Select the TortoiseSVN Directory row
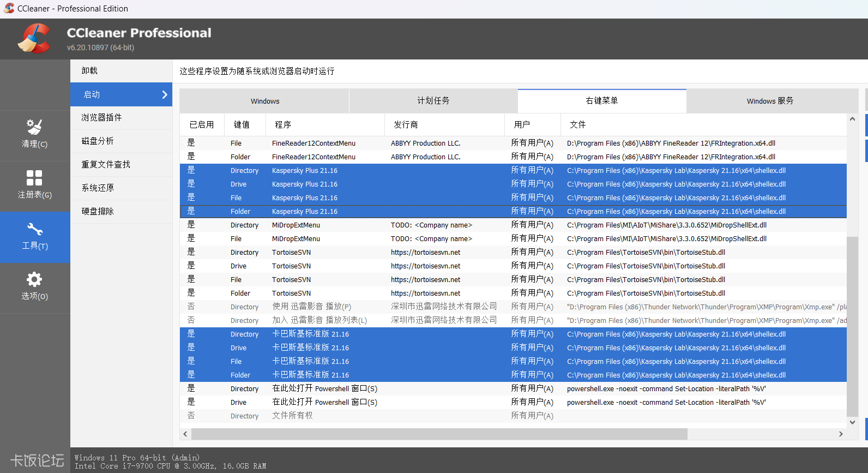The width and height of the screenshot is (868, 473). coord(513,253)
